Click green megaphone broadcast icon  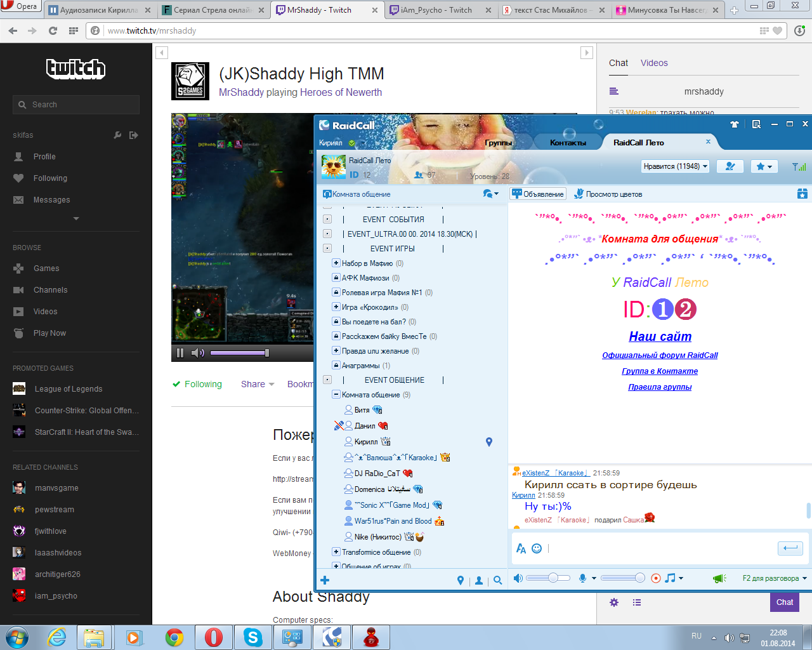[x=719, y=578]
